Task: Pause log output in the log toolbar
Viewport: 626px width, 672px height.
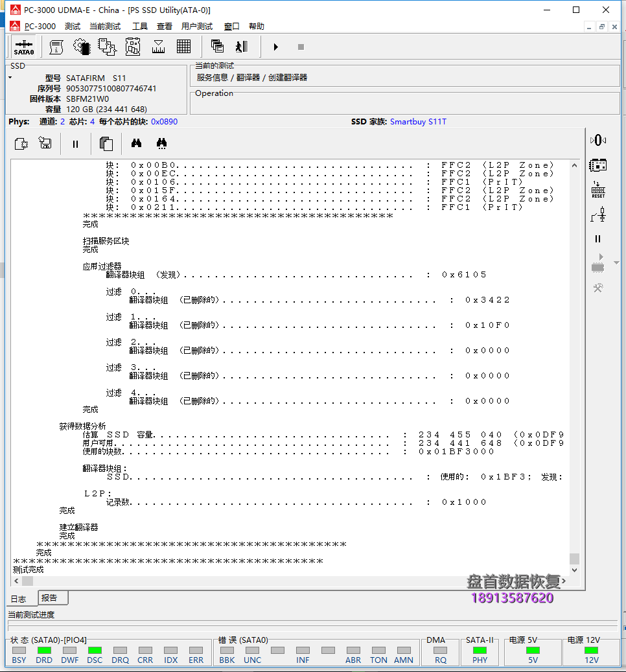Action: 75,144
